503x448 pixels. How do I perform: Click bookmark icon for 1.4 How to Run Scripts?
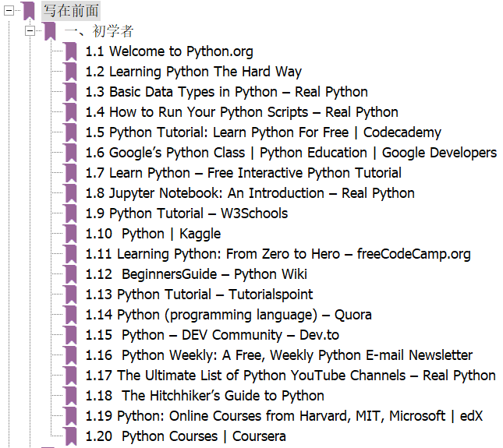pos(71,112)
